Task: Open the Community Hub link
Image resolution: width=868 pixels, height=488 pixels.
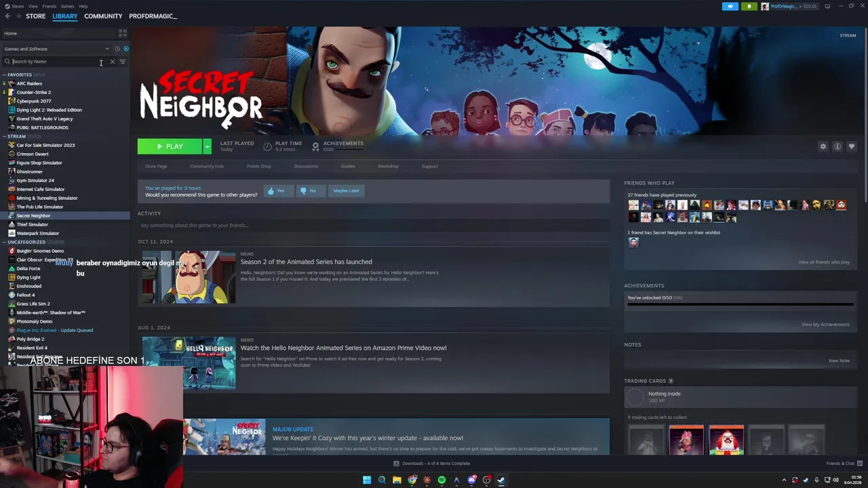Action: pos(207,166)
